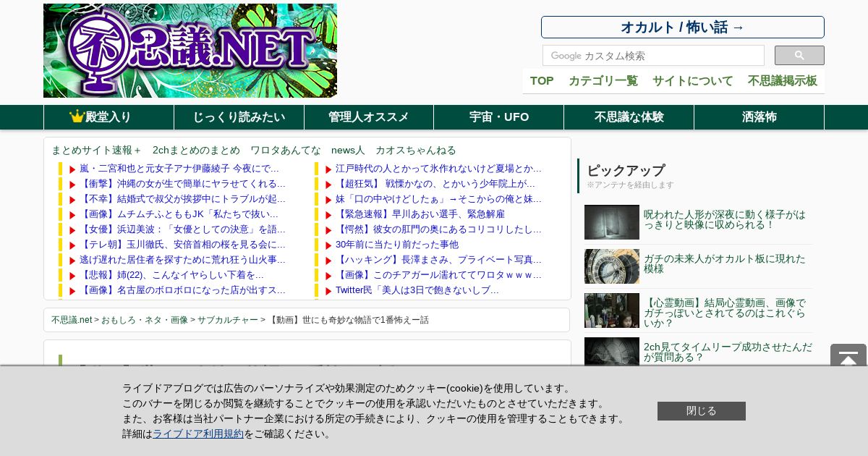Select the 殿堂入り nav tab
The height and width of the screenshot is (456, 868).
(109, 117)
